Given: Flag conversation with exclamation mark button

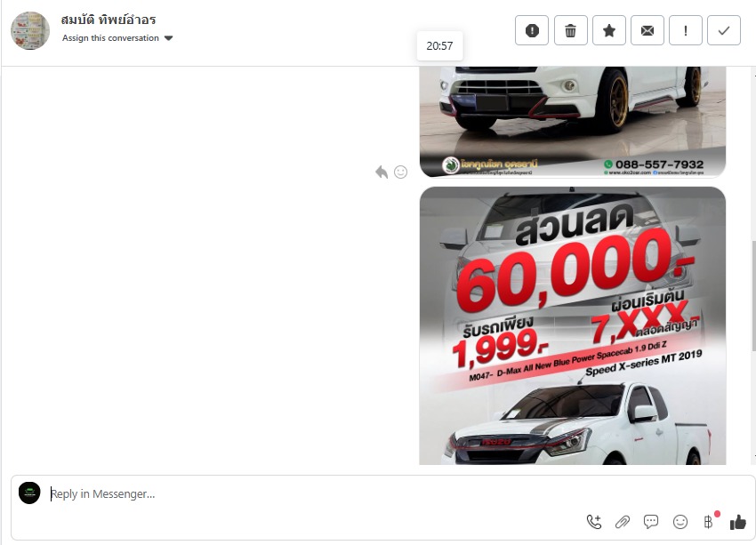Looking at the screenshot, I should (x=685, y=30).
